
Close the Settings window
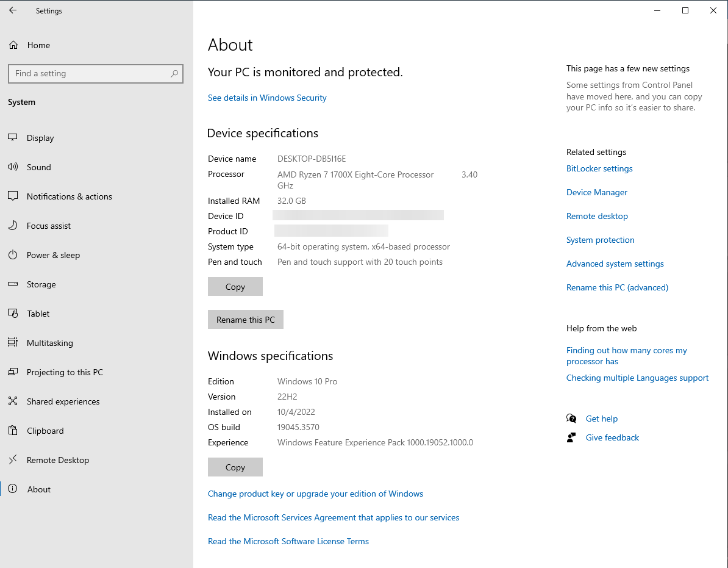tap(713, 10)
